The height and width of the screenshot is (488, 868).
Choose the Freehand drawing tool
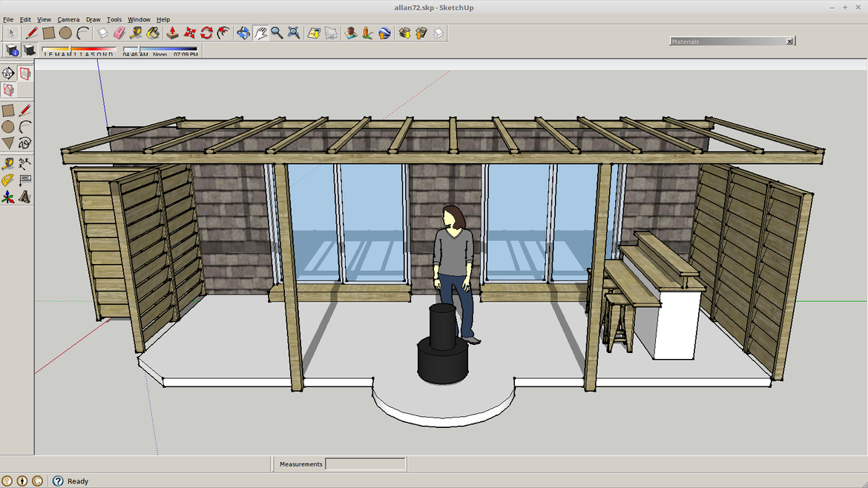point(25,143)
